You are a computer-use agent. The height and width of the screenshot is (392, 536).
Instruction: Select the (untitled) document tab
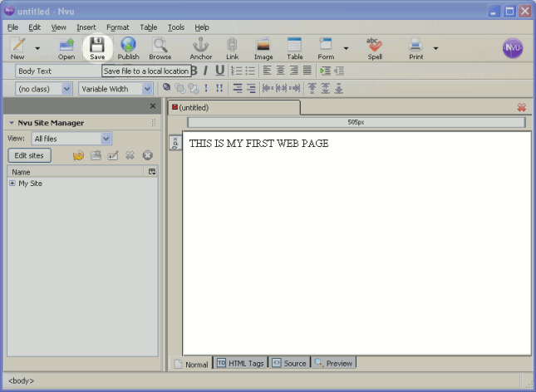point(234,108)
